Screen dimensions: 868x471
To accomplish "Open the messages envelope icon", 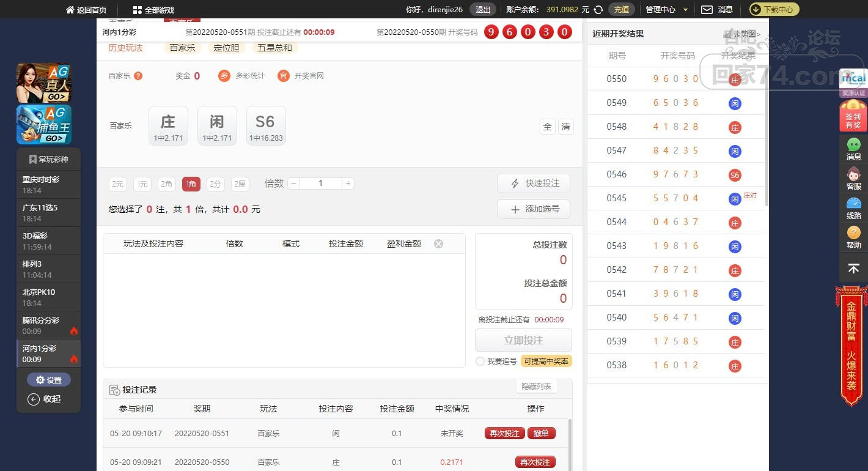I will (x=707, y=10).
